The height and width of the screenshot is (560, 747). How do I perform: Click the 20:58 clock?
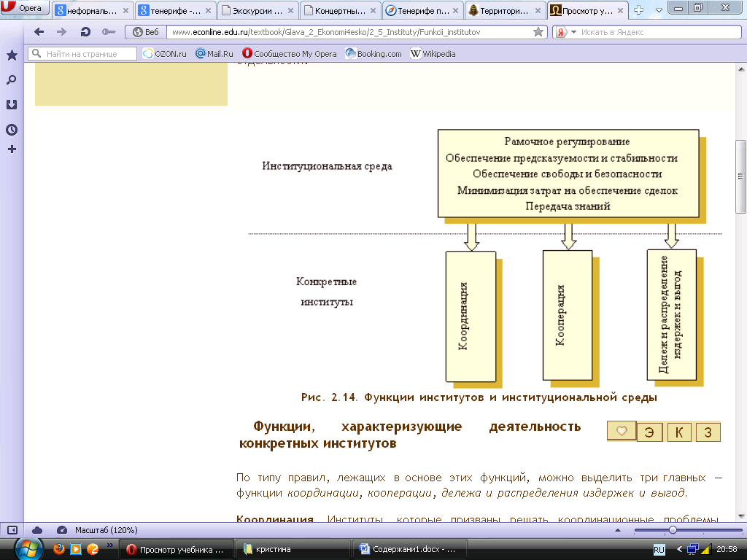pyautogui.click(x=727, y=550)
